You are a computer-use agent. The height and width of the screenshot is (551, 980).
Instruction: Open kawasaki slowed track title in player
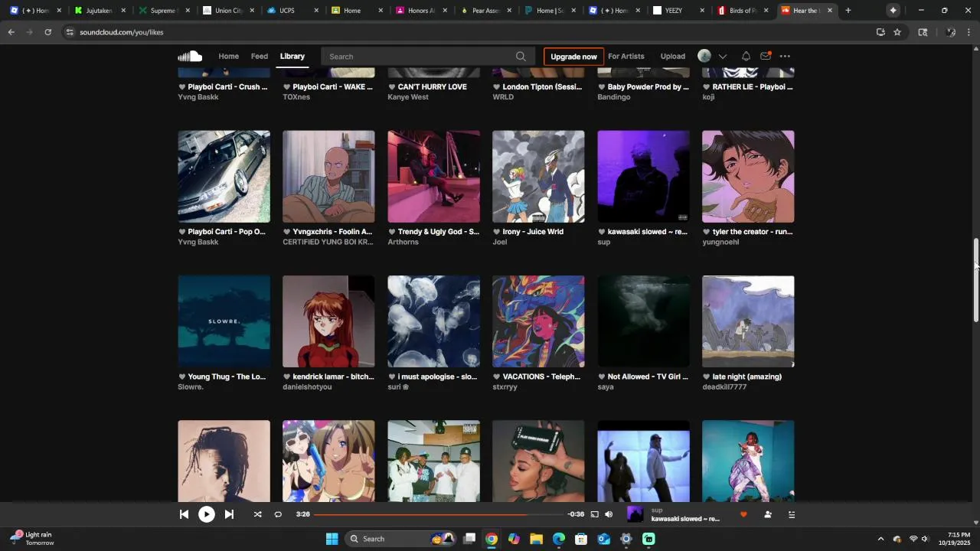tap(685, 519)
